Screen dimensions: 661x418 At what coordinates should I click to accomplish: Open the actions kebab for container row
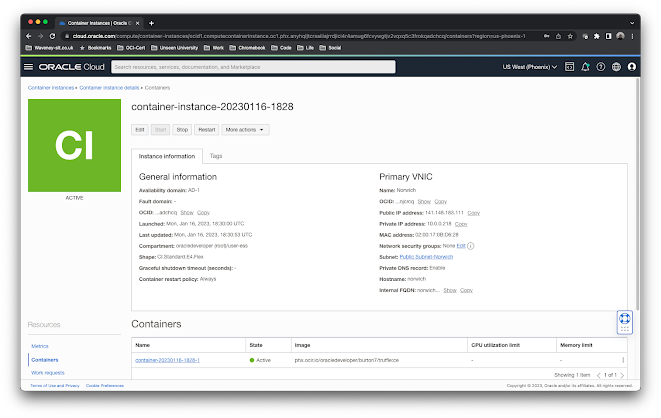point(623,360)
